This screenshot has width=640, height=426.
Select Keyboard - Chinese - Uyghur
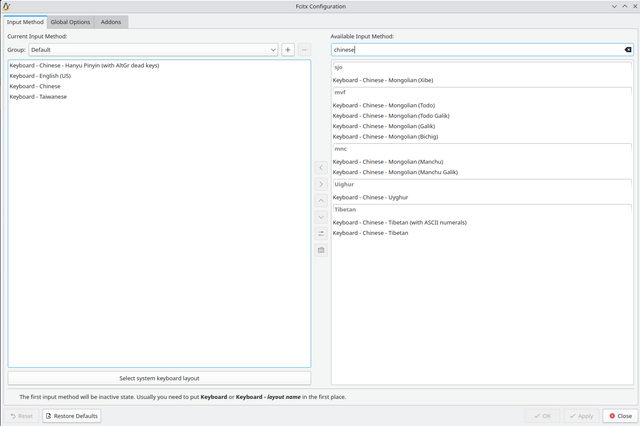pyautogui.click(x=482, y=197)
